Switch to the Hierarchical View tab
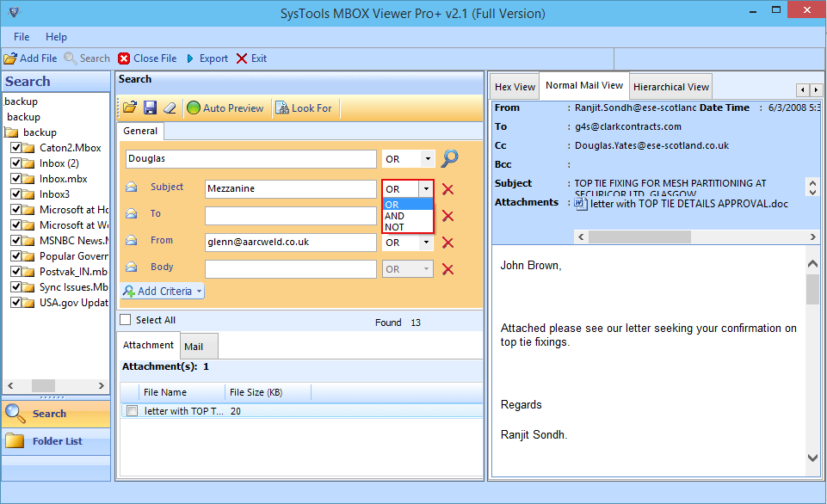 pyautogui.click(x=671, y=87)
